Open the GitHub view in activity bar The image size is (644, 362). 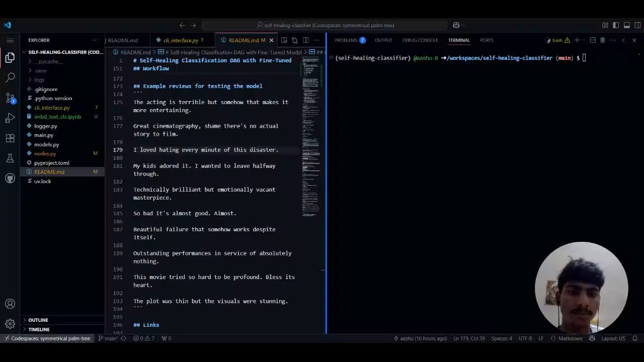click(x=10, y=178)
